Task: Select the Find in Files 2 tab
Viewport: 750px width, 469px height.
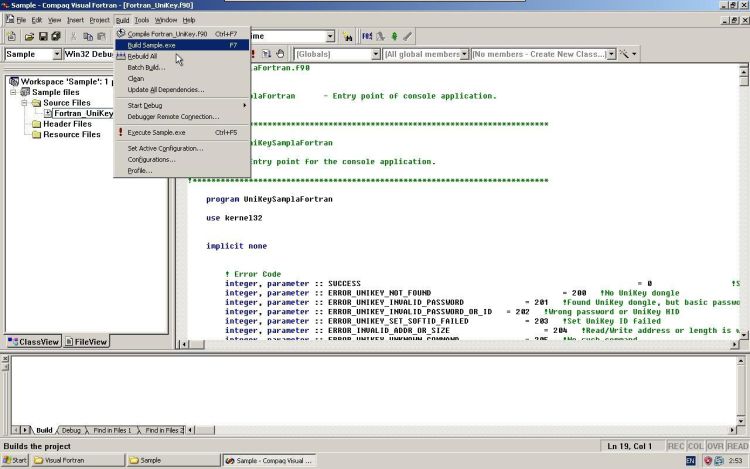Action: pyautogui.click(x=164, y=430)
